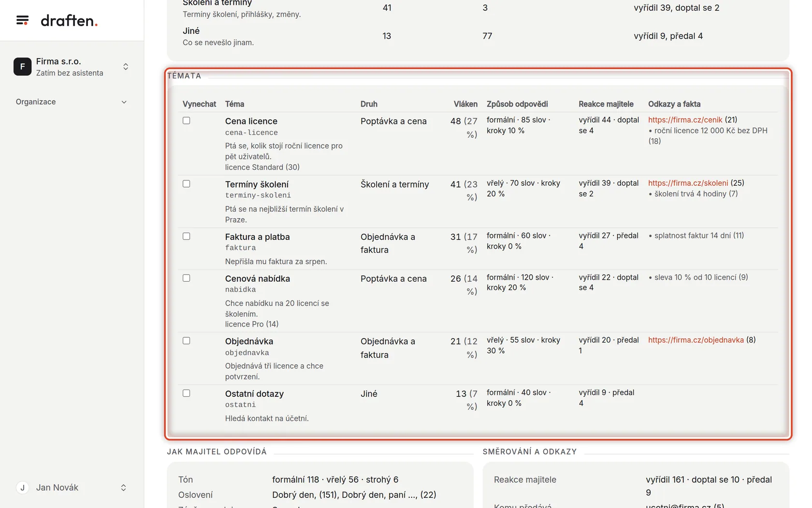812x508 pixels.
Task: Click 'Jiné' kind in Ostatní dotazy row
Action: (x=369, y=394)
